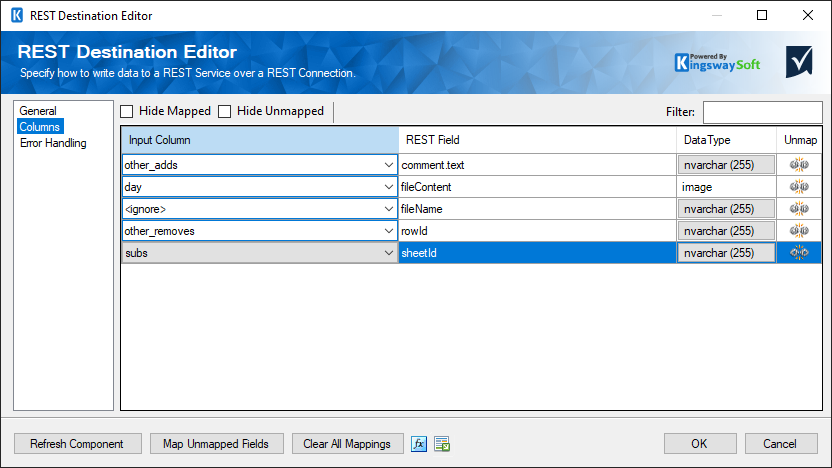The height and width of the screenshot is (468, 832).
Task: Click unmap icon for fileName row
Action: (x=799, y=209)
